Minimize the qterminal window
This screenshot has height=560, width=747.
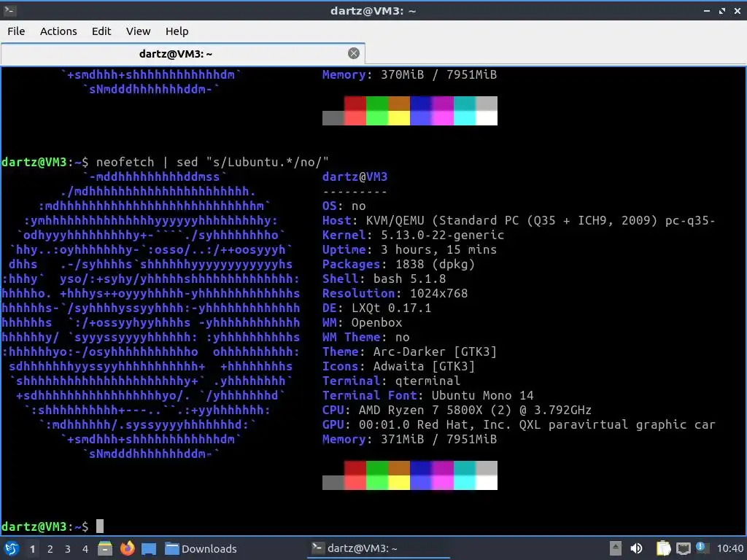(x=706, y=10)
